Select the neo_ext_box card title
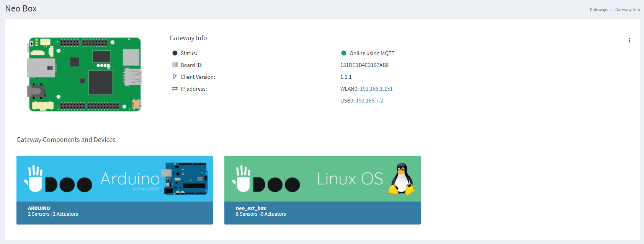Image resolution: width=644 pixels, height=244 pixels. click(251, 208)
